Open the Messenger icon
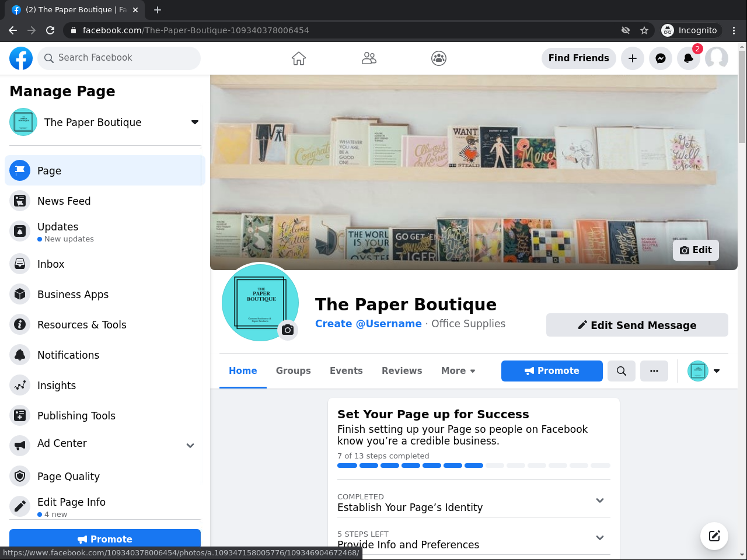The image size is (747, 560). pos(661,58)
